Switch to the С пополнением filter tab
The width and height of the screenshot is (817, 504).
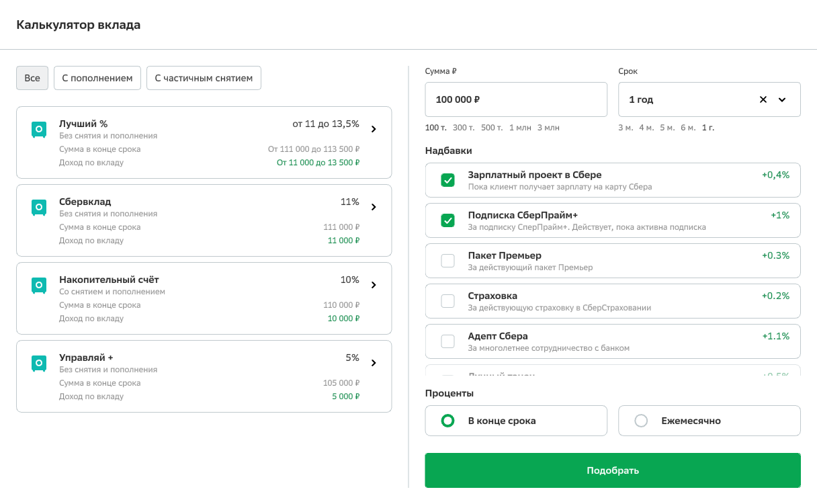(x=97, y=78)
